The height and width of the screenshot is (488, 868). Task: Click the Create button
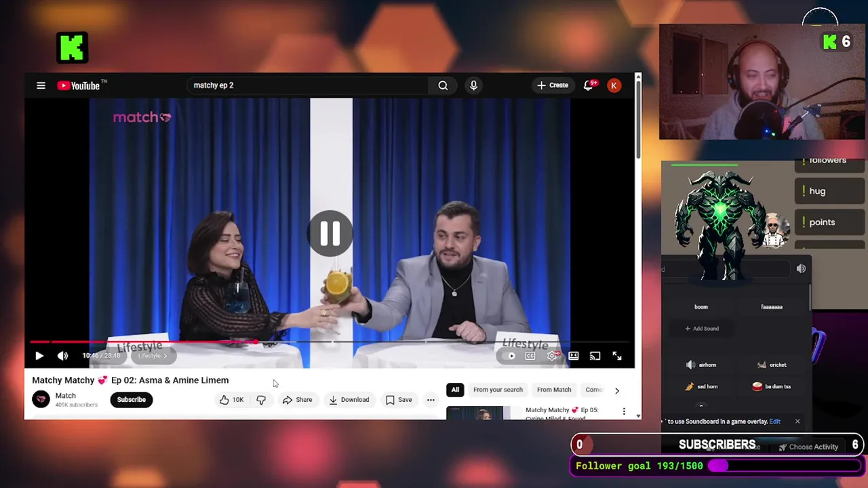pos(553,85)
